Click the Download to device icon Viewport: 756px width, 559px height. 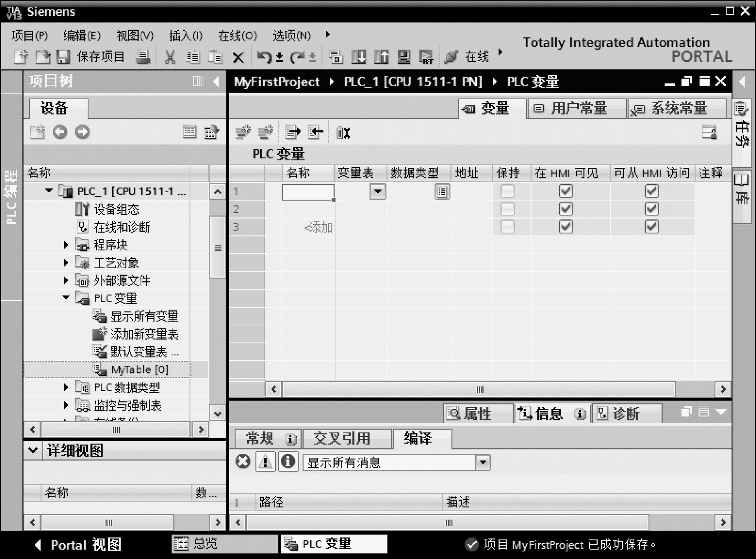[359, 57]
